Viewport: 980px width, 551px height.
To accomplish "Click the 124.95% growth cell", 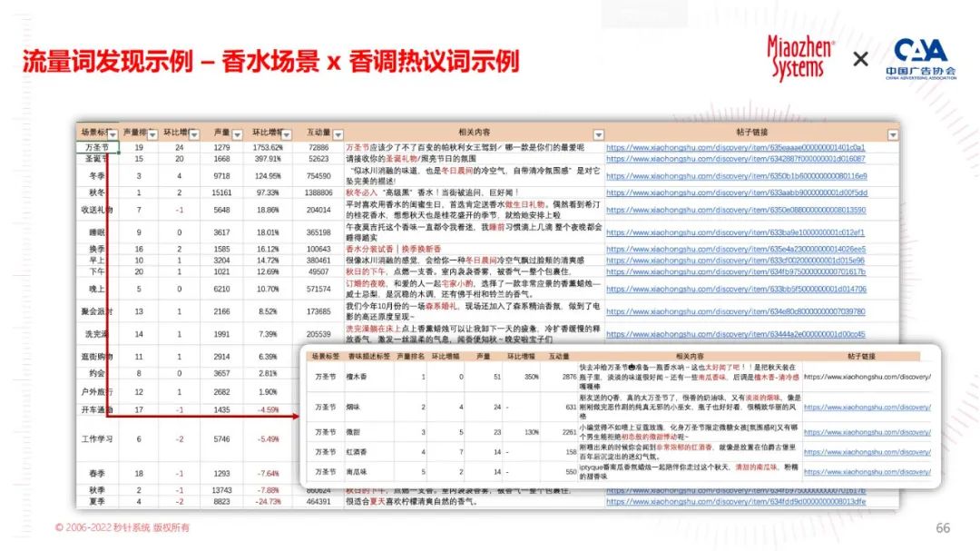I will pos(268,176).
